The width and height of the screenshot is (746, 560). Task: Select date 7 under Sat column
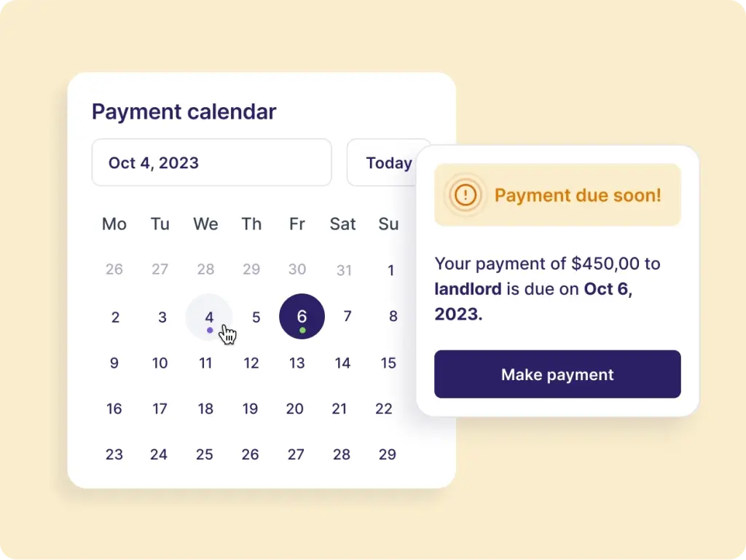point(348,316)
